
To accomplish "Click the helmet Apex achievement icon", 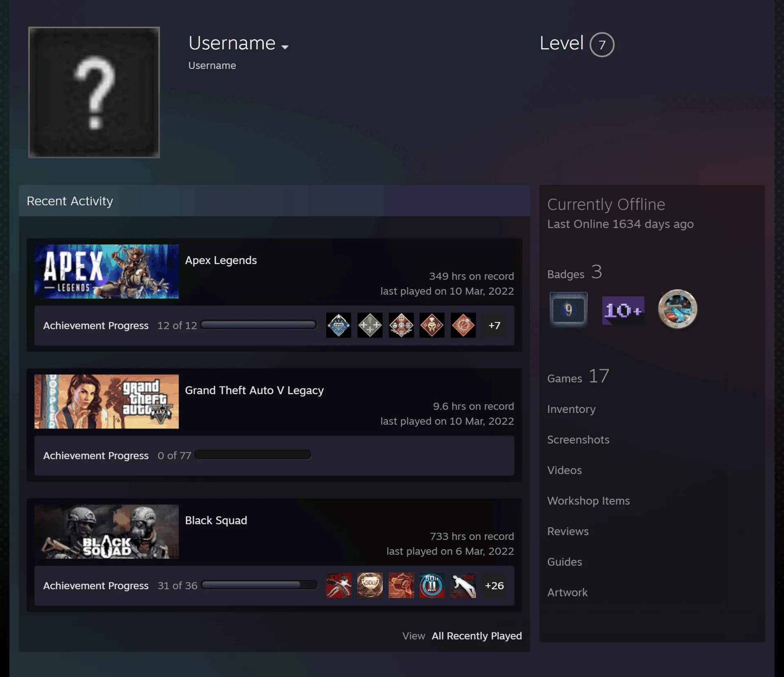I will pos(432,325).
